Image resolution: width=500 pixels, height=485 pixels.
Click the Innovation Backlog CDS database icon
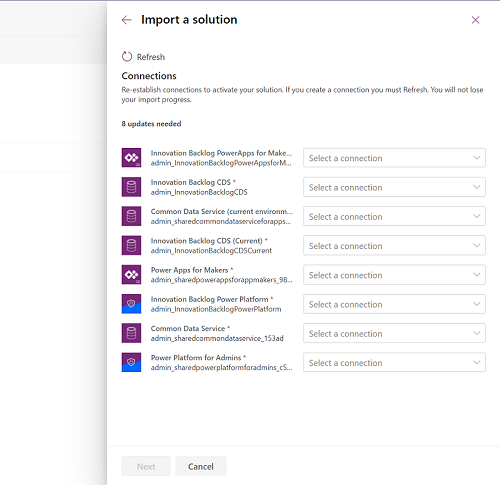point(131,187)
